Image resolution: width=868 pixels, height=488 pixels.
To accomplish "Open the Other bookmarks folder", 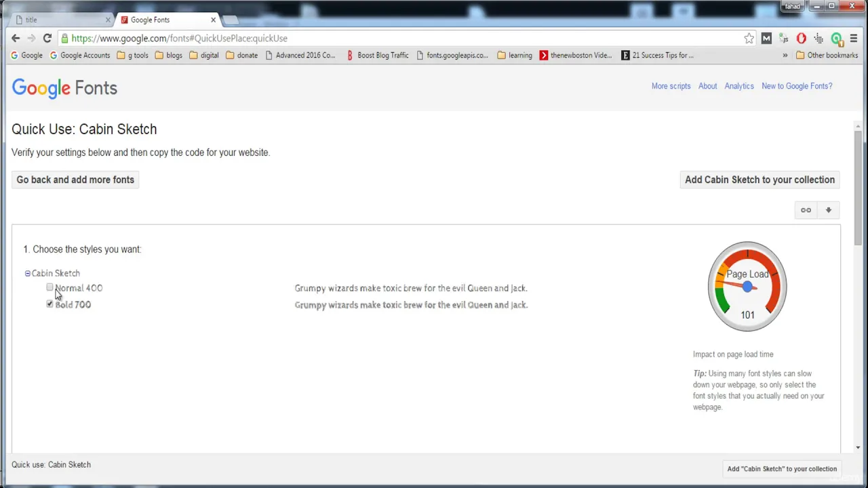I will (x=827, y=56).
